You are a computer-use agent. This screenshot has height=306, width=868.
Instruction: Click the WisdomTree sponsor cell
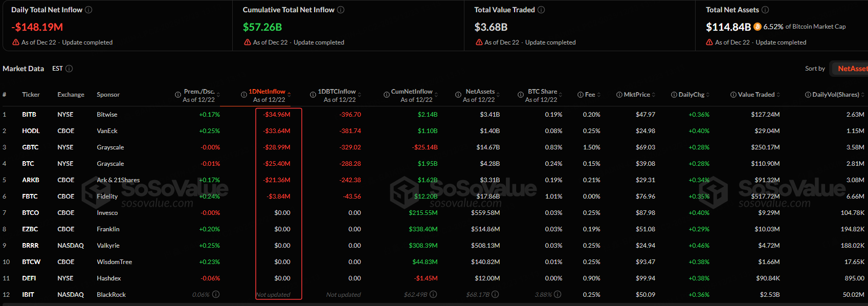115,262
